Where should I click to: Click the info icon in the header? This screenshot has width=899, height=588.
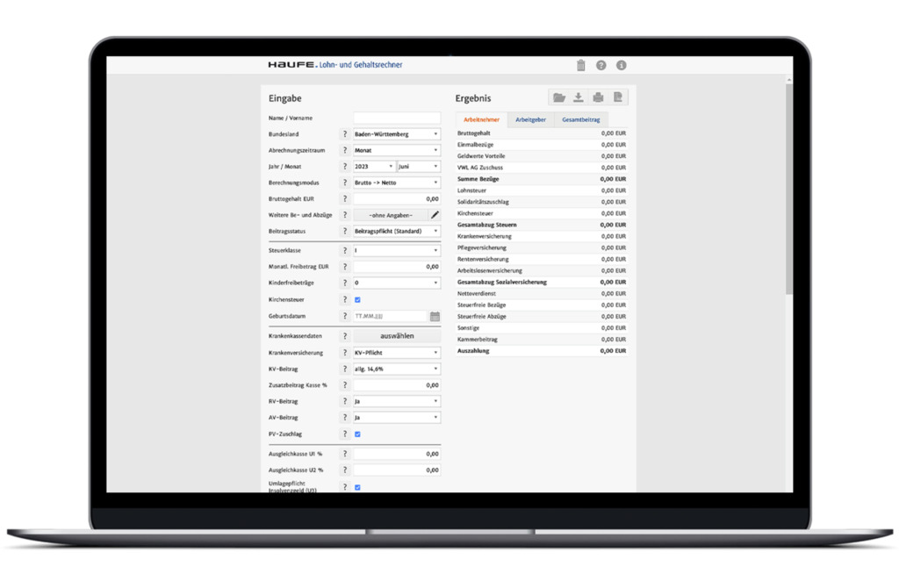(622, 65)
